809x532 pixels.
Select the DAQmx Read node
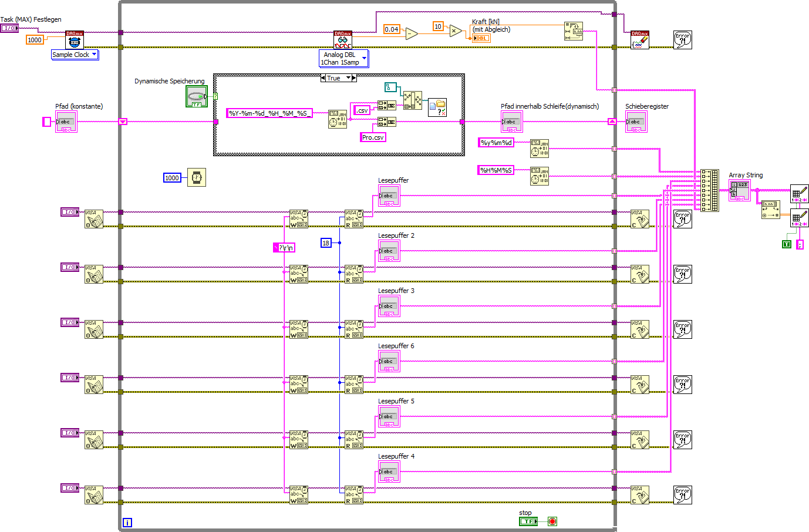(343, 40)
